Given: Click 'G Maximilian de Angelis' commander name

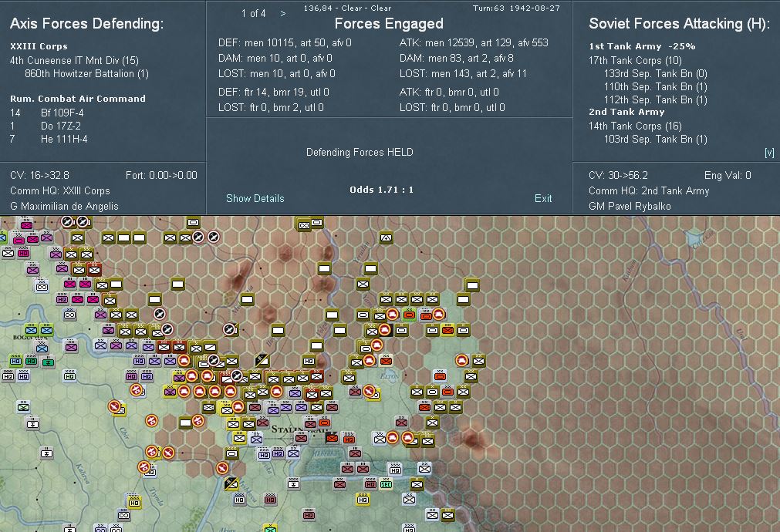Looking at the screenshot, I should coord(64,206).
